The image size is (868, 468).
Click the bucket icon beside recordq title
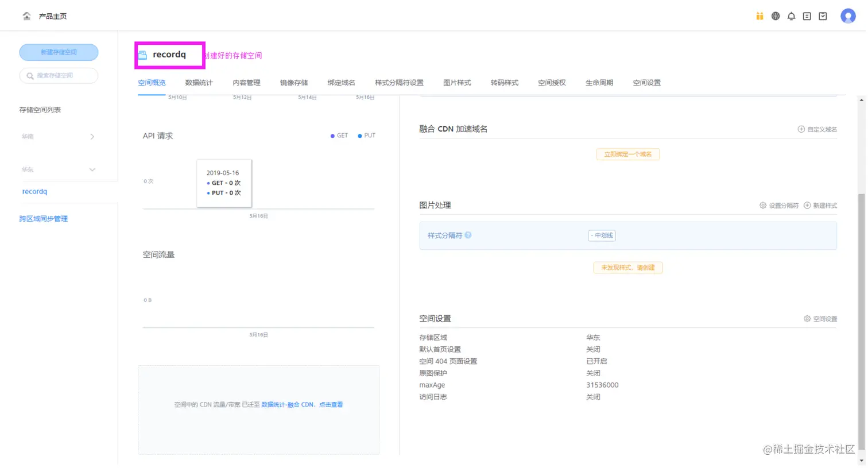tap(142, 55)
